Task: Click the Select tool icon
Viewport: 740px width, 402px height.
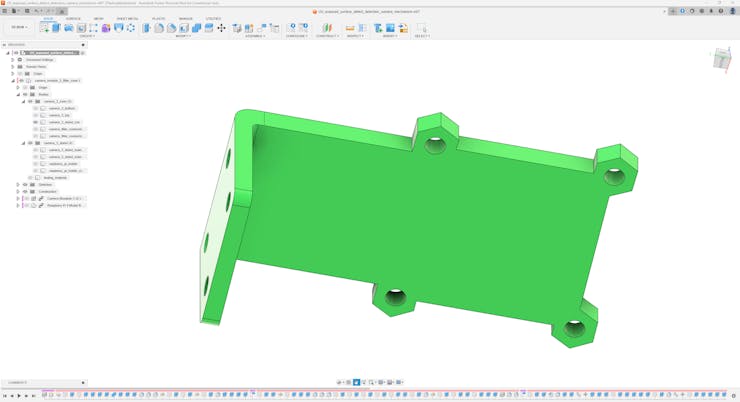Action: 421,28
